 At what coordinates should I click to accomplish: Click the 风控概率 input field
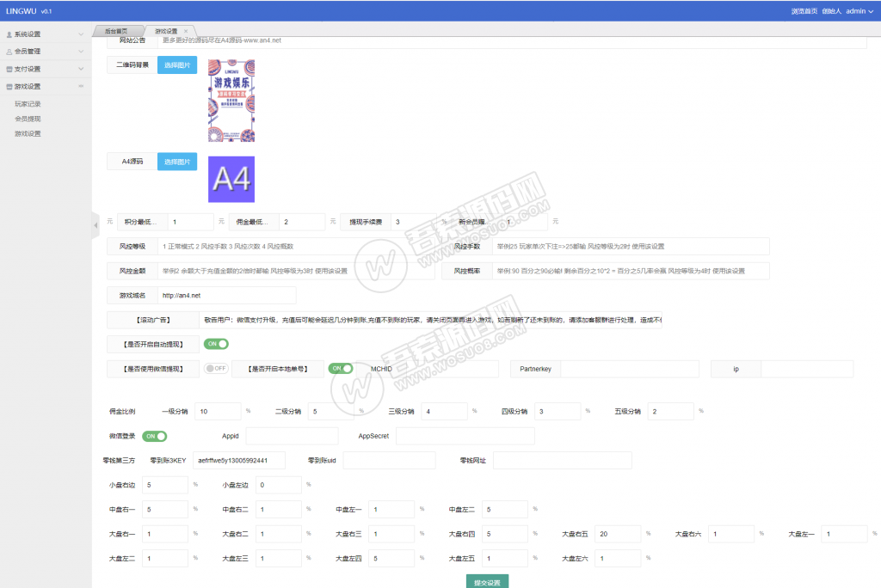tap(631, 271)
